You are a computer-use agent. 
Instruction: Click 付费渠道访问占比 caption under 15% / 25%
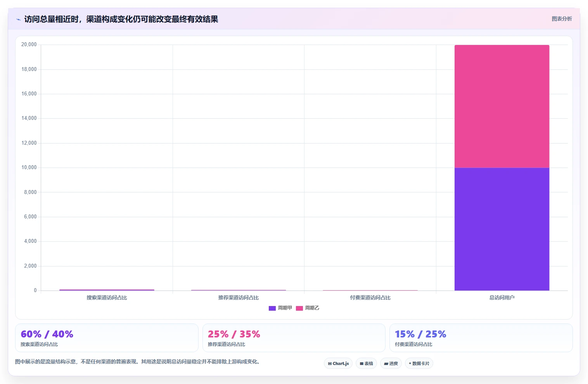pyautogui.click(x=413, y=344)
